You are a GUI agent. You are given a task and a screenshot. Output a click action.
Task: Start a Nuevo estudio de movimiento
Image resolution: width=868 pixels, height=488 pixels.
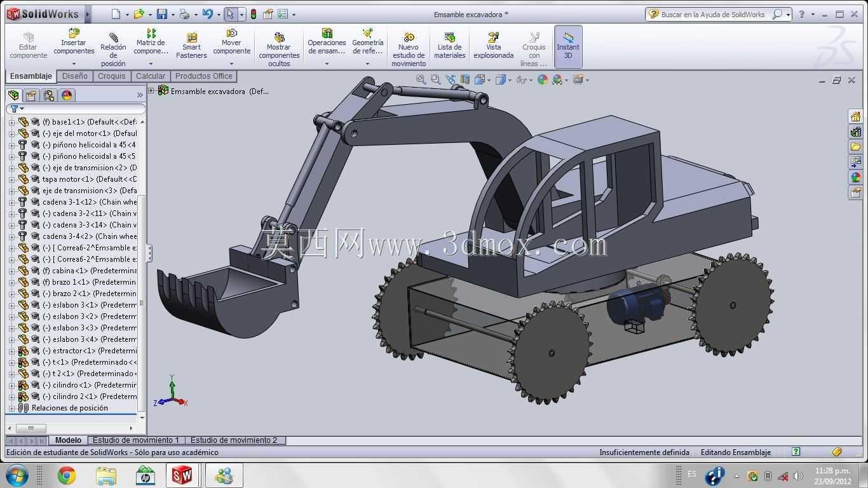tap(409, 50)
